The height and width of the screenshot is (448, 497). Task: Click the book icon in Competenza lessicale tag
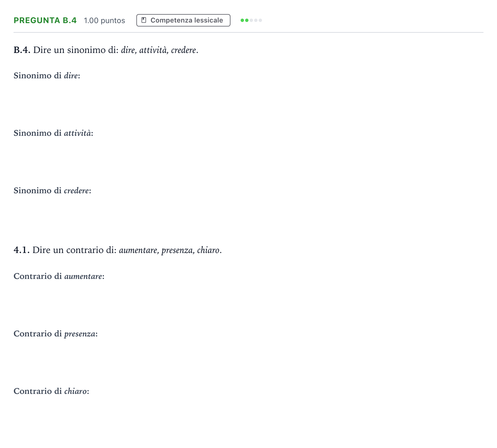(144, 20)
